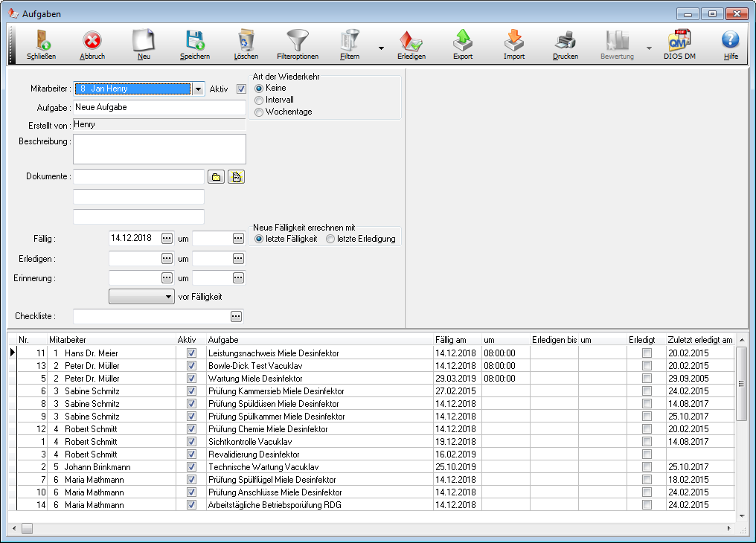Click the Schließen door icon
This screenshot has height=543, width=756.
(41, 41)
